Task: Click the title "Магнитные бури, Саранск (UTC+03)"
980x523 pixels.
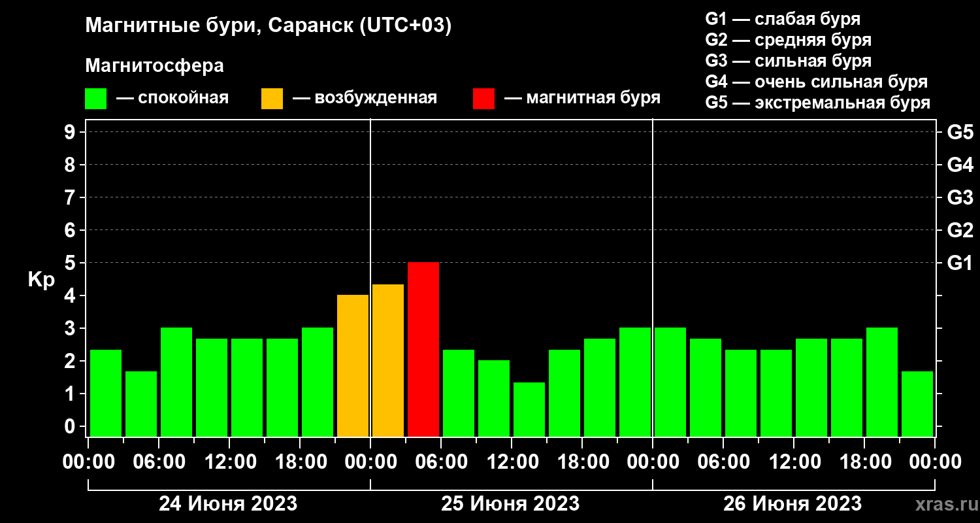Action: point(269,26)
